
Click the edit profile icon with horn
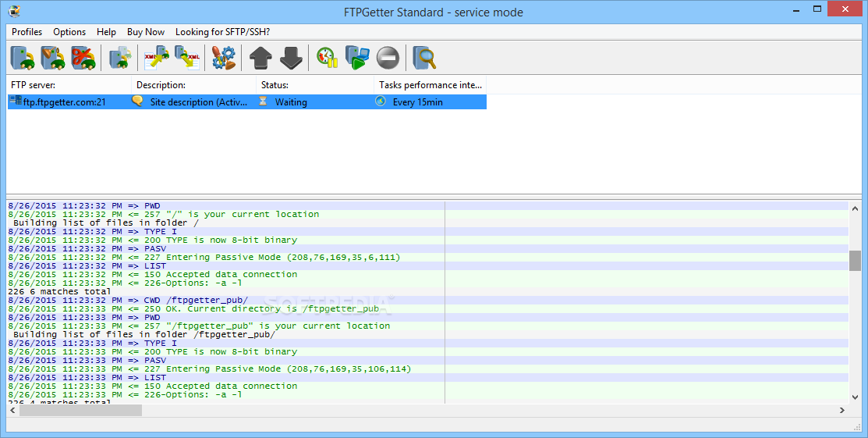click(x=53, y=58)
